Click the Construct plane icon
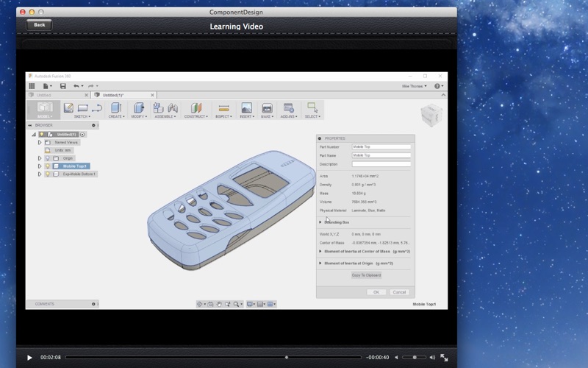 pos(196,107)
